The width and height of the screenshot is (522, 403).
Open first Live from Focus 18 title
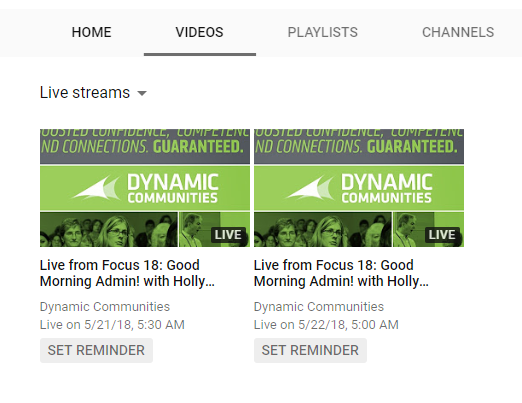127,273
